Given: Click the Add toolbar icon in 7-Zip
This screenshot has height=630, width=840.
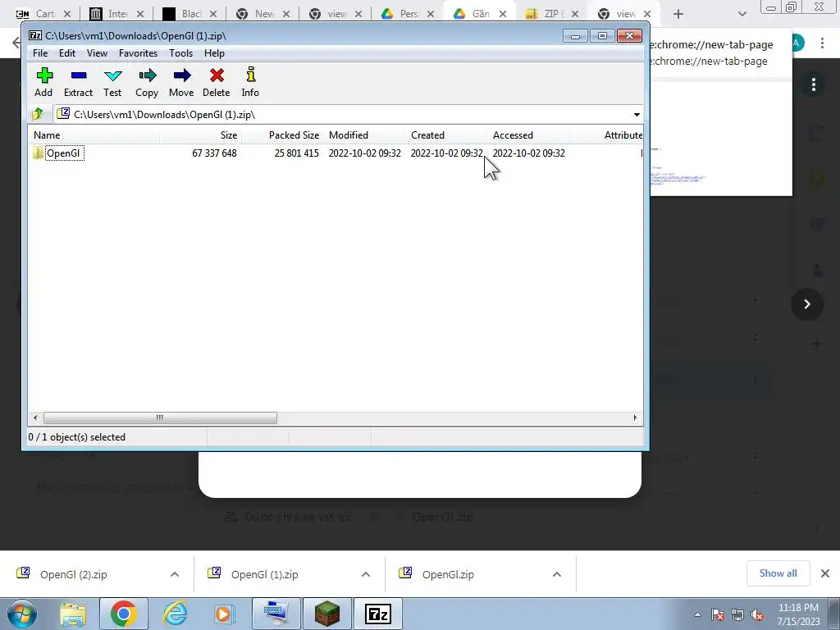Looking at the screenshot, I should click(44, 82).
